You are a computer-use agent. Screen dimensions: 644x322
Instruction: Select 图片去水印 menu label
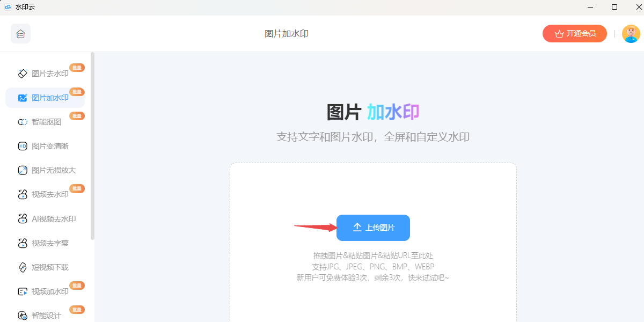pyautogui.click(x=50, y=74)
